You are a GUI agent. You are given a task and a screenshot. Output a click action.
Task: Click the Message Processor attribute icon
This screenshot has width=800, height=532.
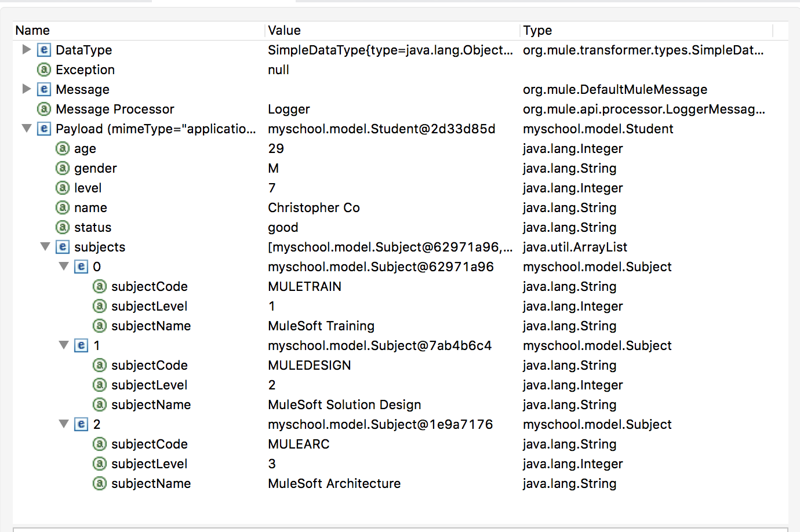(44, 109)
